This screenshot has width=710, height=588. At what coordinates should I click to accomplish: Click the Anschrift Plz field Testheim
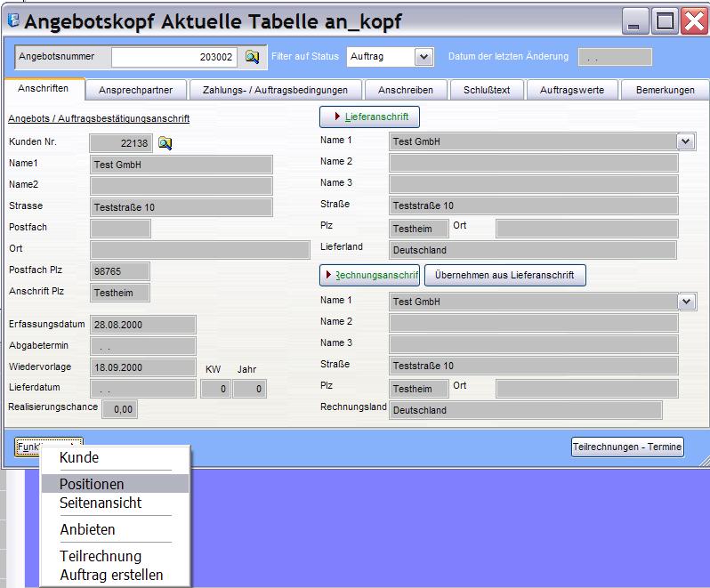[x=120, y=293]
